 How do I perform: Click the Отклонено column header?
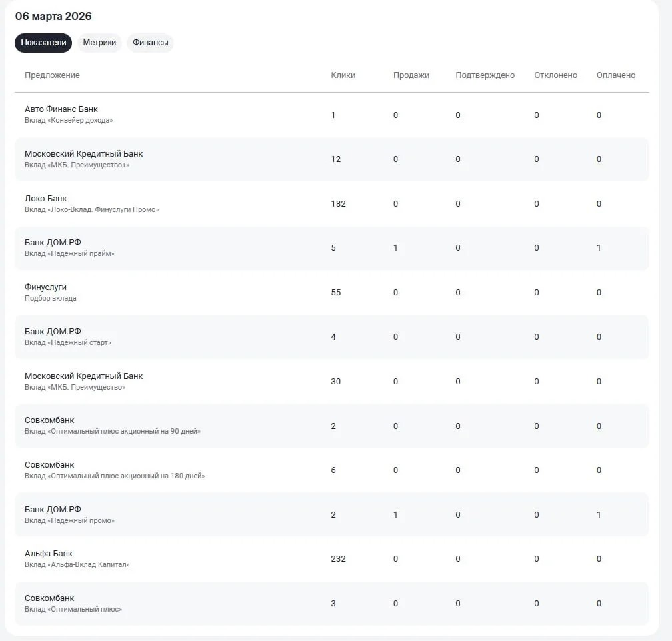[x=555, y=75]
